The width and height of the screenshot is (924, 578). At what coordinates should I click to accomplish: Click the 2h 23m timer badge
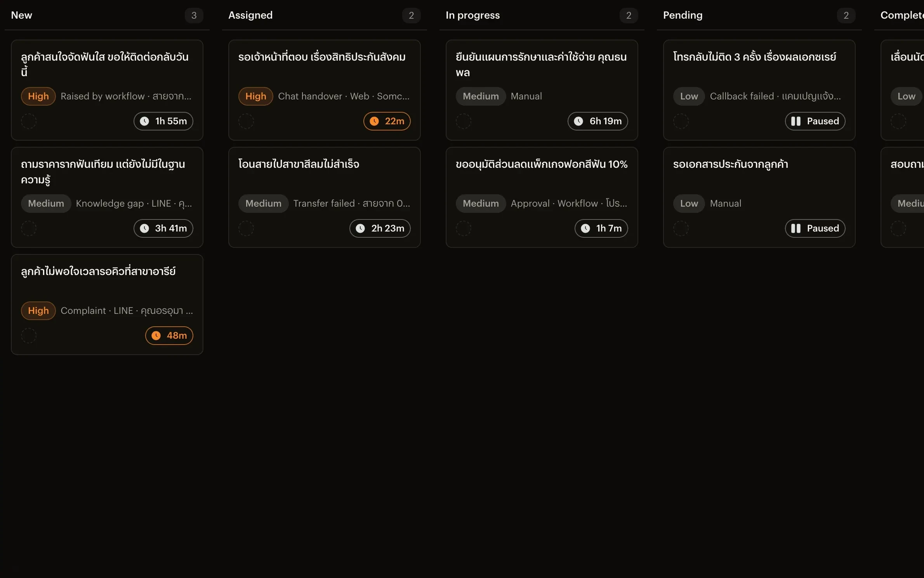pos(380,228)
